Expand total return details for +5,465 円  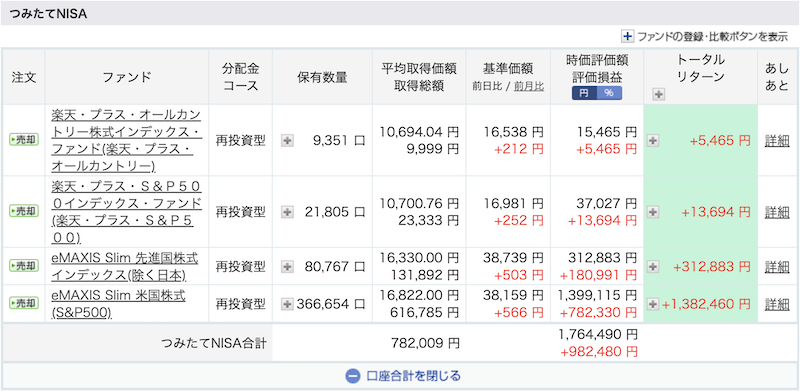(653, 141)
